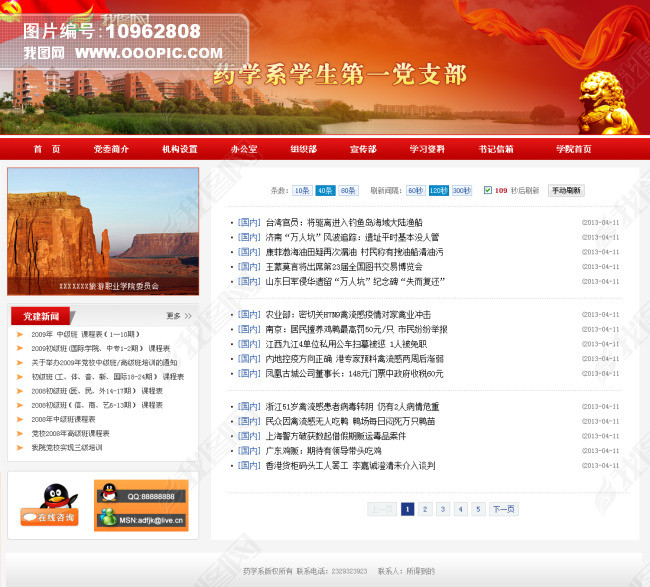650x587 pixels.
Task: Open news 台湾官员:将驱离进入钓鱼岛海域大陆渔船
Action: coord(344,223)
